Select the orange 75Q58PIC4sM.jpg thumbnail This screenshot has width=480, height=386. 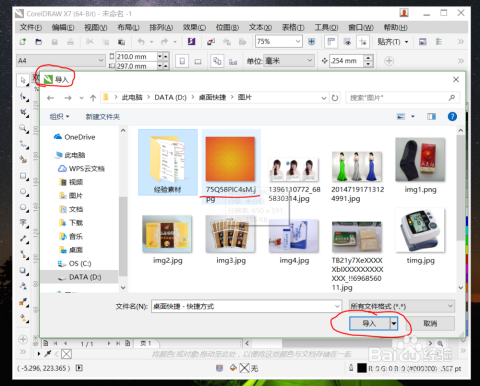(x=230, y=159)
